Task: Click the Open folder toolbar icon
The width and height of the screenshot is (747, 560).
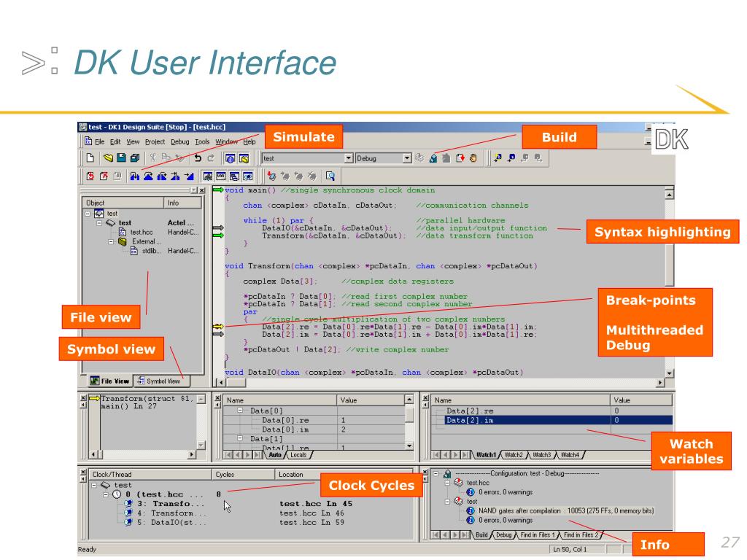Action: (x=108, y=158)
